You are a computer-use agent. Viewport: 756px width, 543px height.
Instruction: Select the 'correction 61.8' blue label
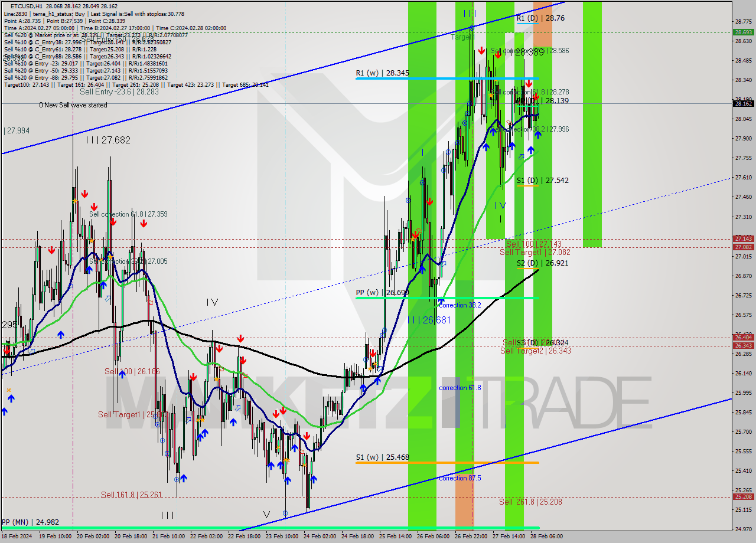(460, 388)
